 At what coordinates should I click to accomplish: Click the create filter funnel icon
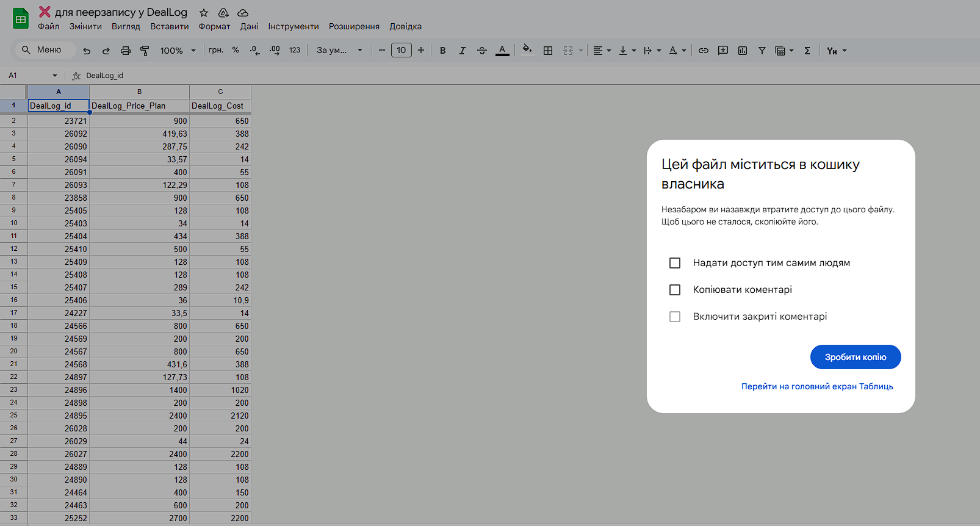pyautogui.click(x=762, y=51)
